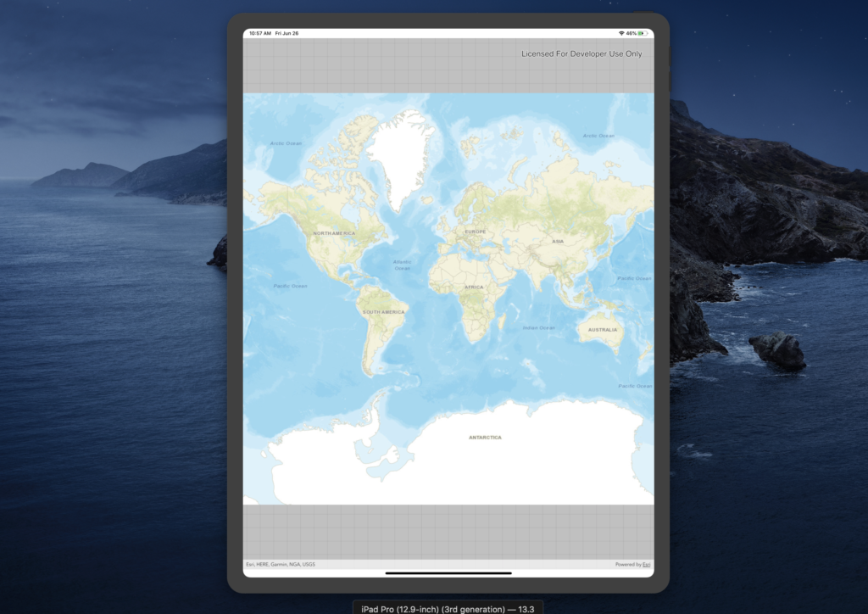The width and height of the screenshot is (868, 614).
Task: Click the AFRICA label on the map
Action: [x=473, y=287]
